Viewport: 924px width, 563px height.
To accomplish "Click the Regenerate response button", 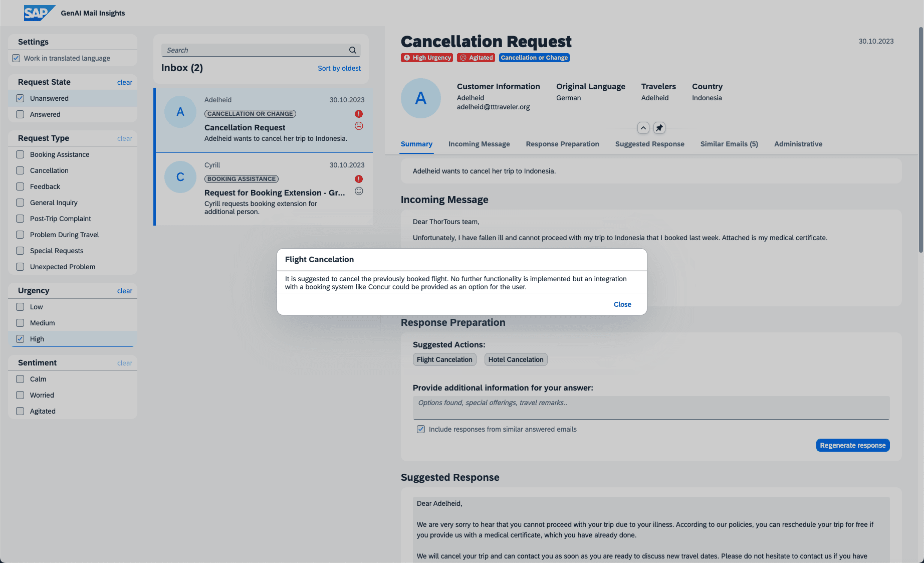I will click(x=853, y=445).
